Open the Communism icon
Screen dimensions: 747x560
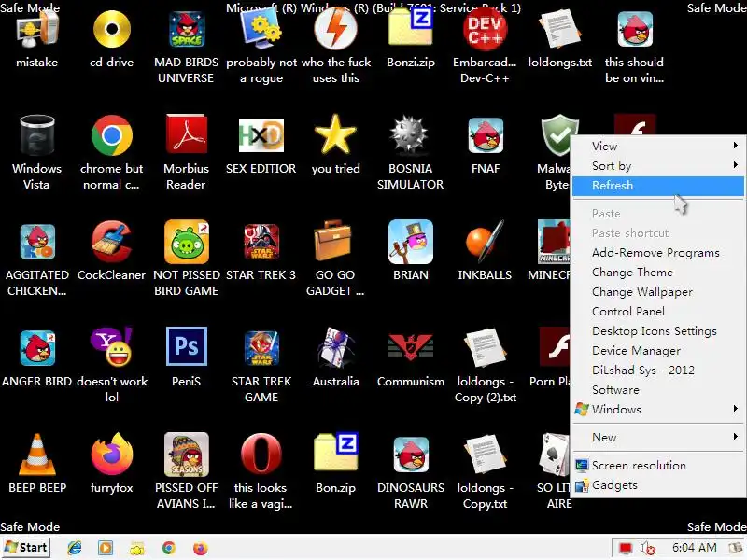(410, 347)
